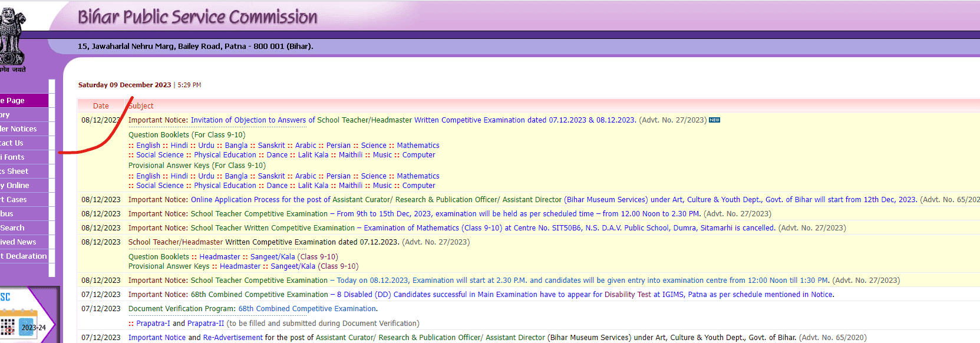This screenshot has height=343, width=980.
Task: Open the 68th Combined Competitive Examination verification link
Action: point(307,309)
